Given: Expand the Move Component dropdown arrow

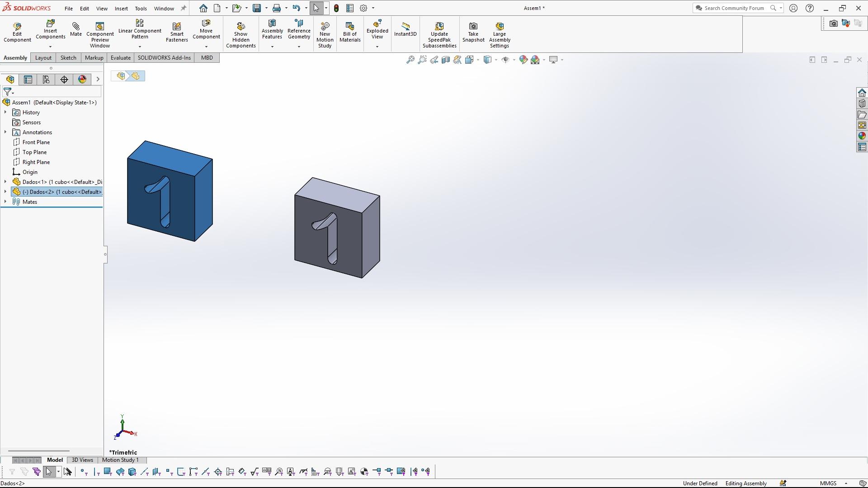Looking at the screenshot, I should click(x=206, y=47).
